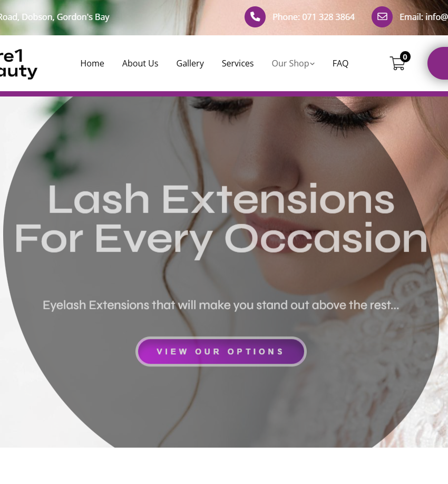The height and width of the screenshot is (484, 448).
Task: Click the purple phone icon
Action: [x=255, y=17]
